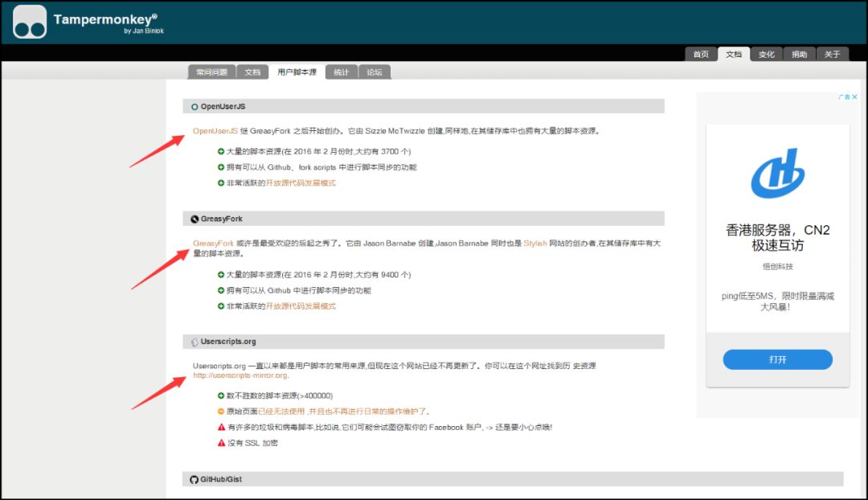Open the 关于 top navigation tab

click(832, 54)
